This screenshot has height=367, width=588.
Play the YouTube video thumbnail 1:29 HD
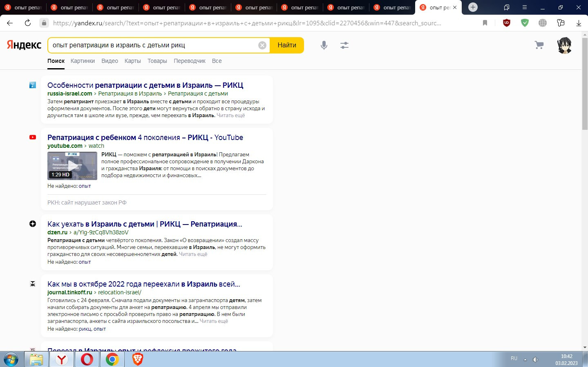(x=72, y=166)
